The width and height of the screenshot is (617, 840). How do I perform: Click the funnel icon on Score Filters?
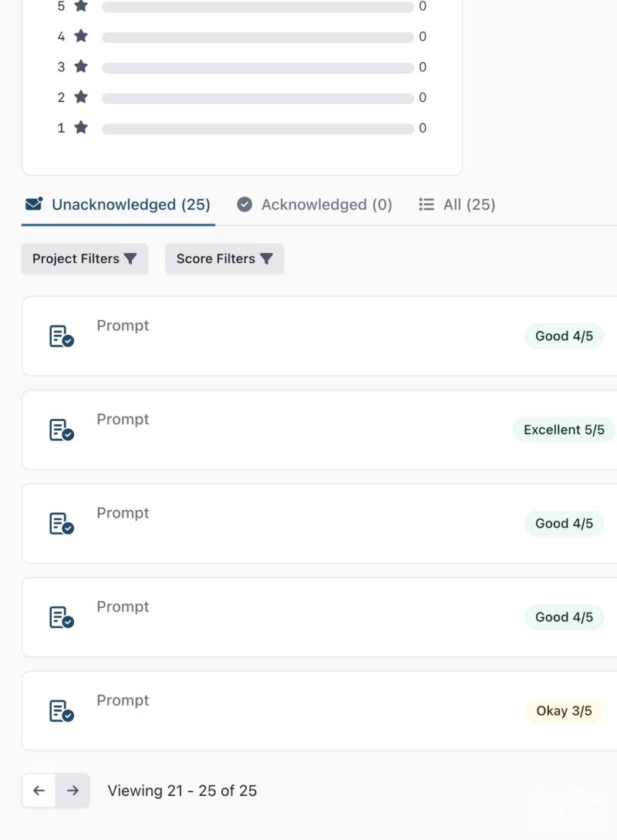point(266,259)
